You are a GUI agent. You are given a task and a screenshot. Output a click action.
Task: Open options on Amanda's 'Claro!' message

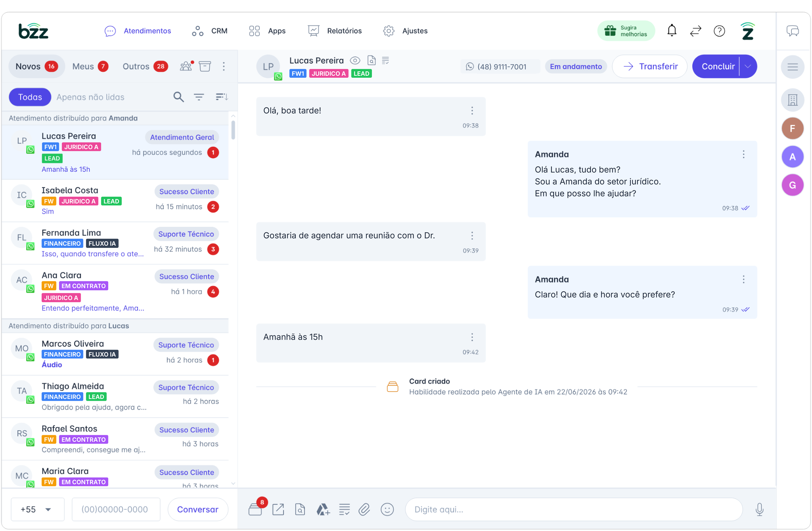743,280
